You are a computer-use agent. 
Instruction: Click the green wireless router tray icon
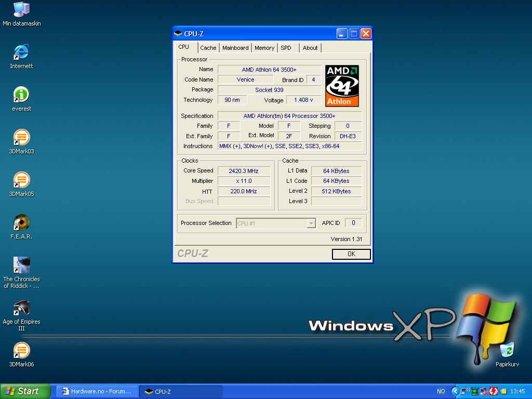click(x=475, y=391)
